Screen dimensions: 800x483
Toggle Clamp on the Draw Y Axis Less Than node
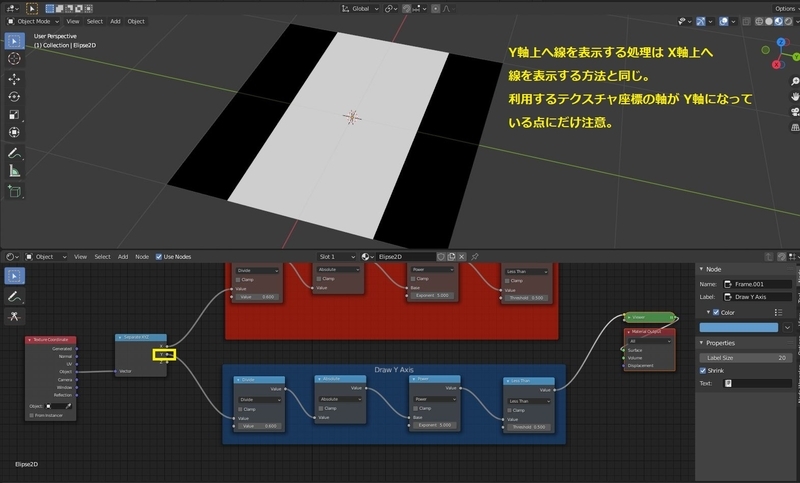pos(508,410)
